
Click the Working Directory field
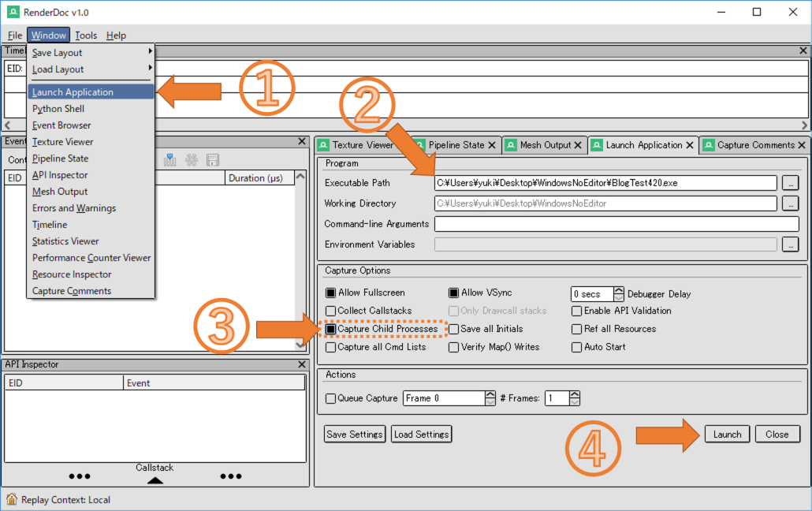point(605,203)
